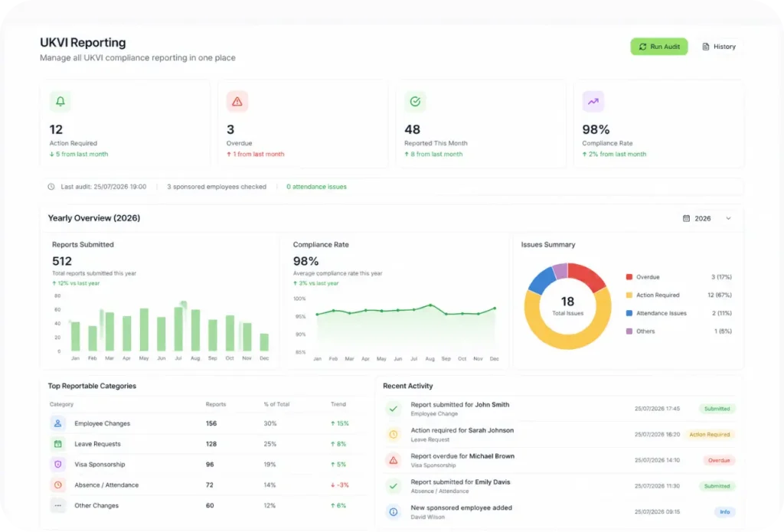Click the July bar in Reports Submitted chart

point(178,328)
